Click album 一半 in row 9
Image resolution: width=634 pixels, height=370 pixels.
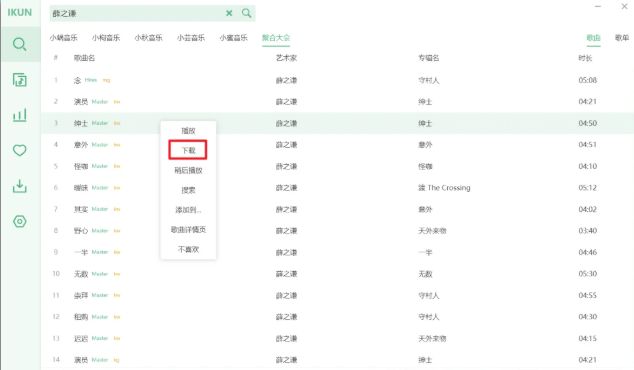tap(425, 252)
